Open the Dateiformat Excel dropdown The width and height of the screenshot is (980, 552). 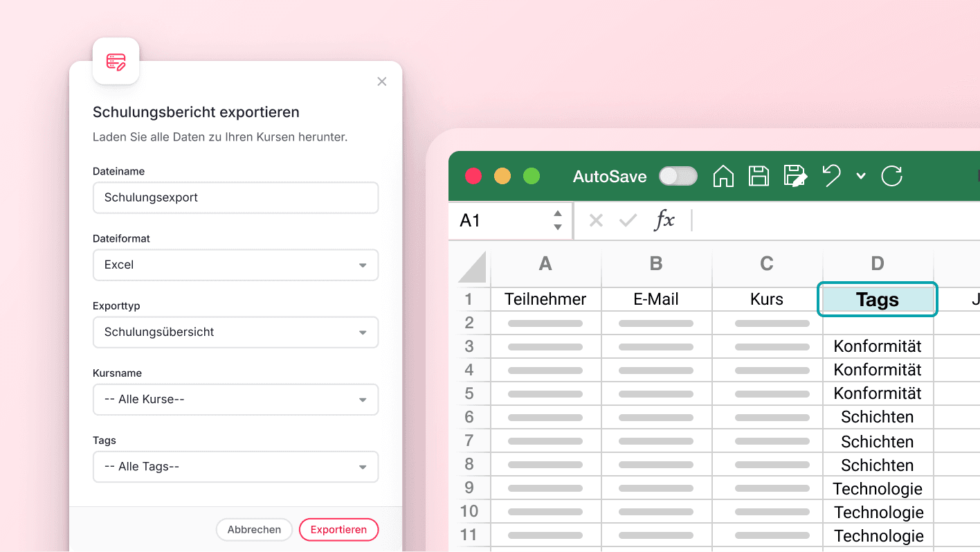coord(235,265)
